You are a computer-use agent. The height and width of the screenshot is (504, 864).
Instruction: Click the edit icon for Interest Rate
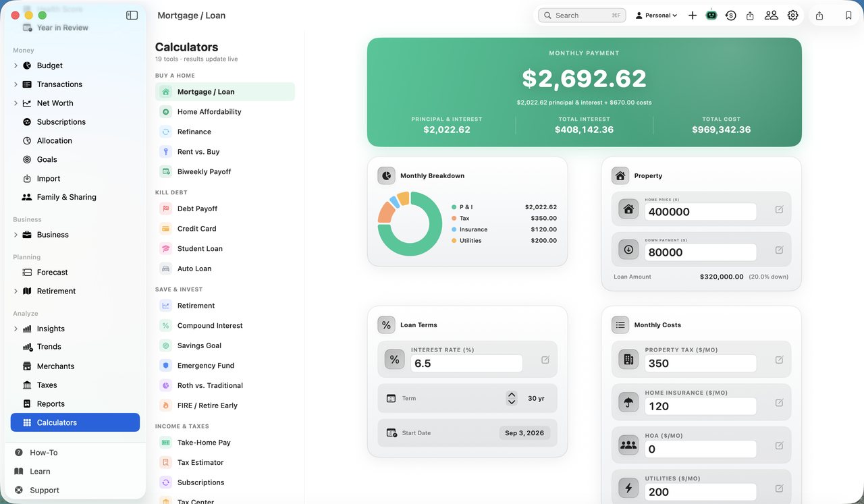[545, 360]
